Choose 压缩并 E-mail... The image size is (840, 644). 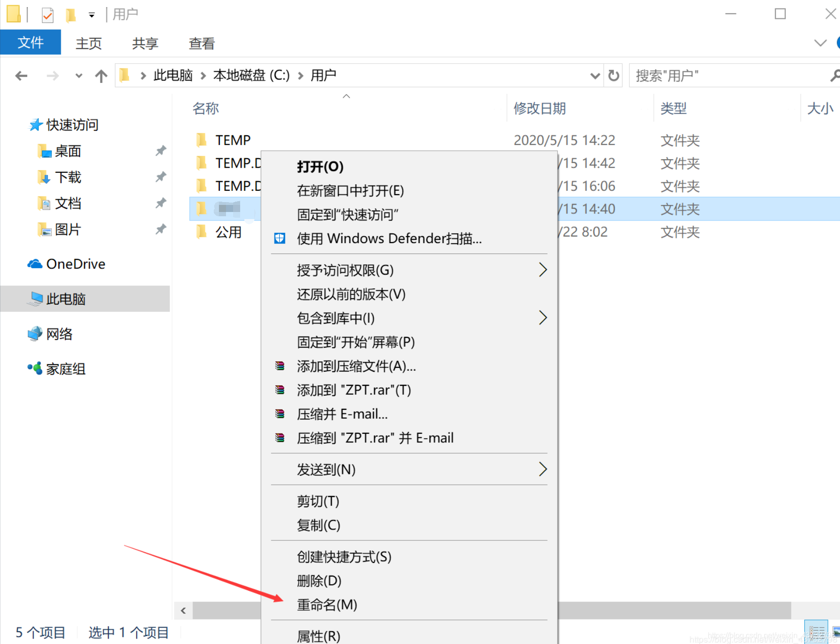409,414
